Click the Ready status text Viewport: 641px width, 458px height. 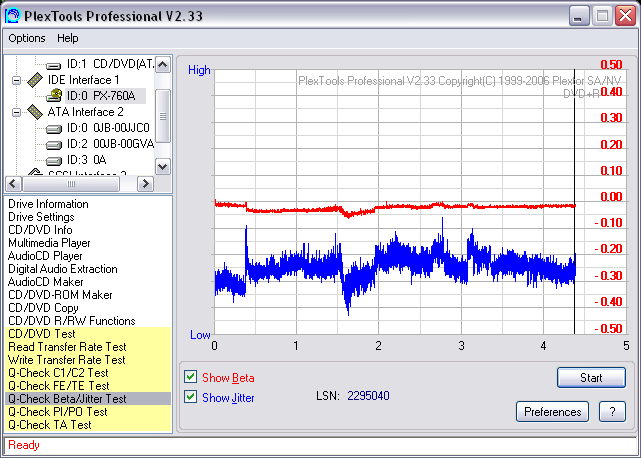[24, 445]
